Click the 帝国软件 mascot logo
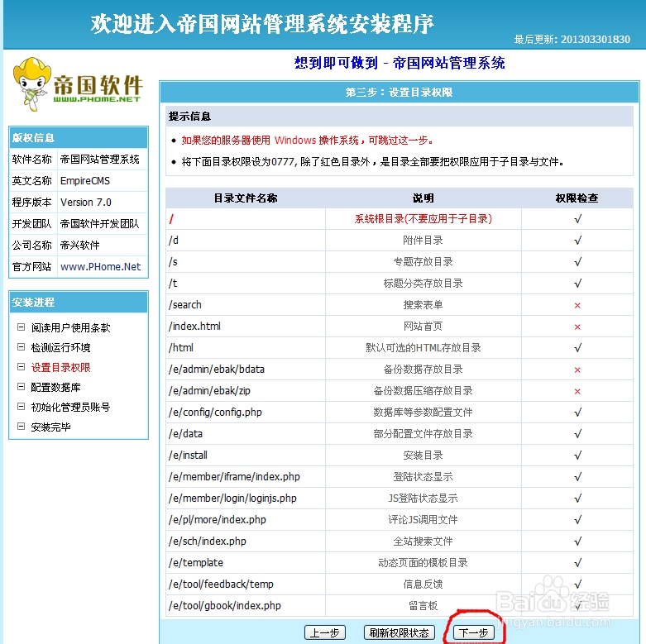 78,85
